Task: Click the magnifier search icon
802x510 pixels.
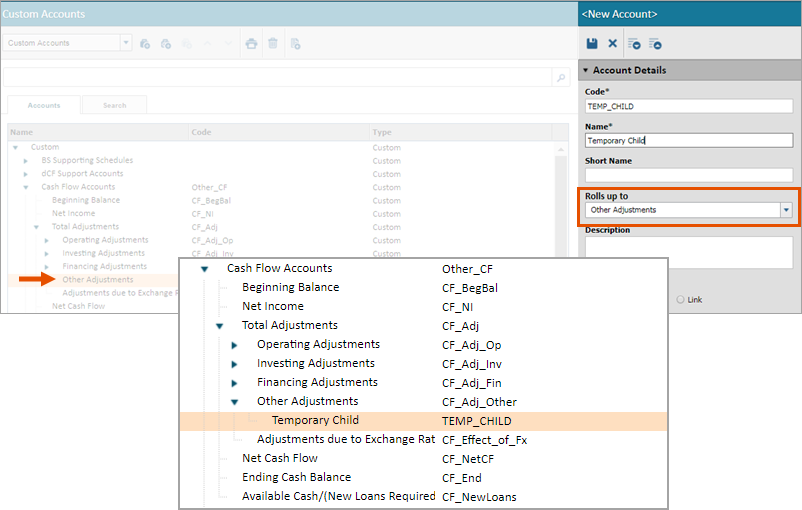Action: point(561,78)
